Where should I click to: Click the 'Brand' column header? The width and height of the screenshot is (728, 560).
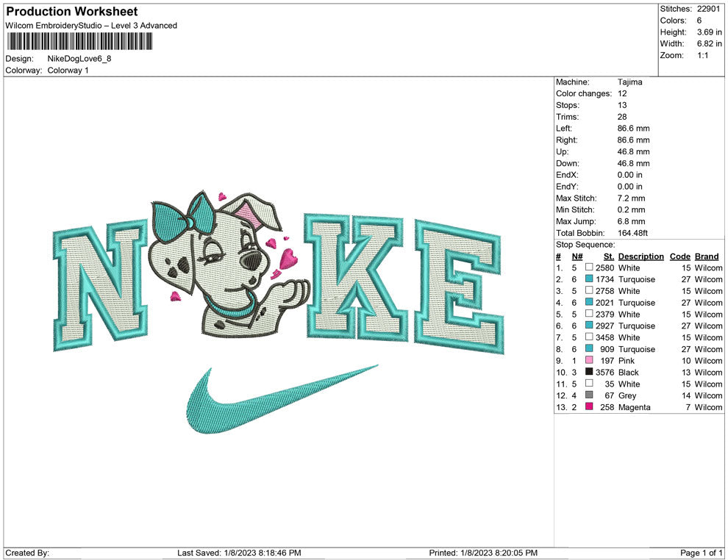(706, 256)
